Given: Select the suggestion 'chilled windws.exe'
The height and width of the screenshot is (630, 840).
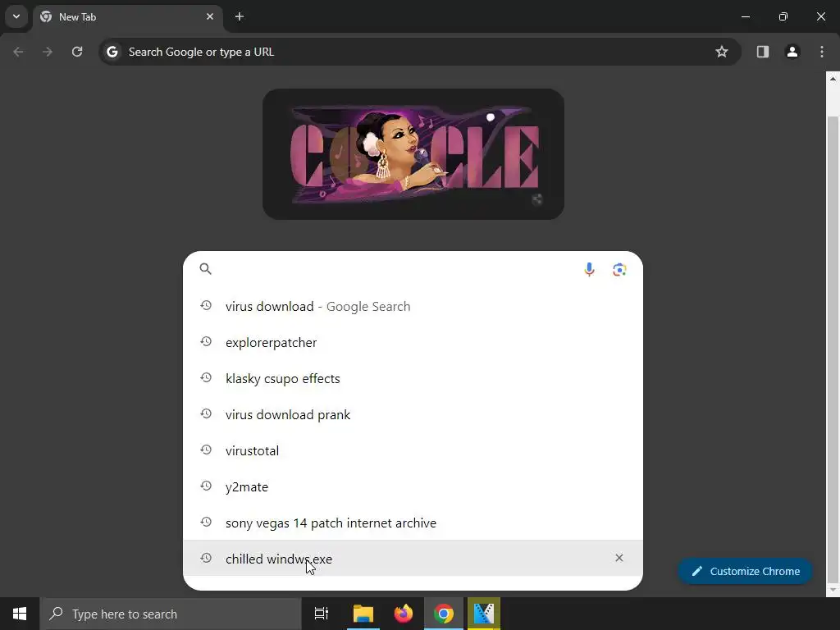Looking at the screenshot, I should point(413,558).
